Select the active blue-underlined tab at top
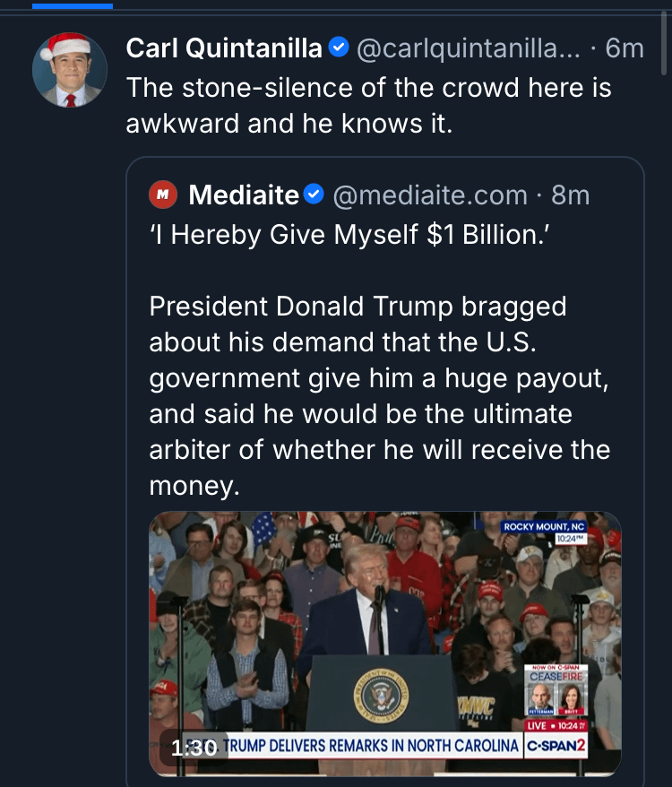The width and height of the screenshot is (672, 787). point(72,5)
